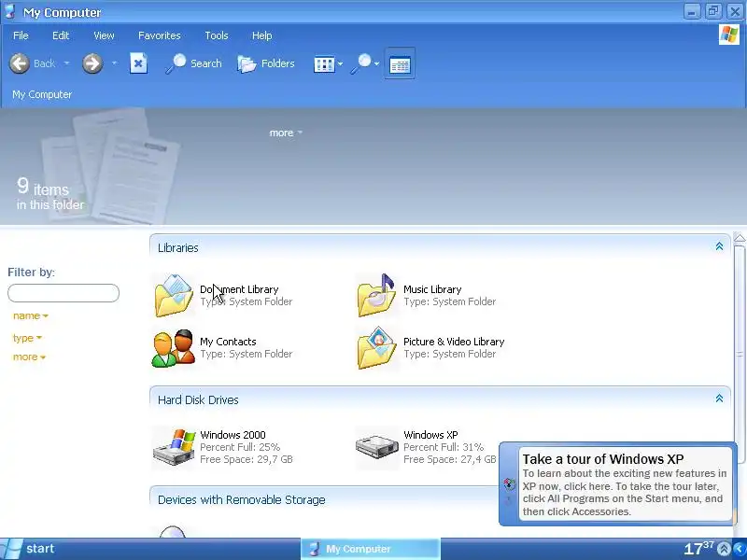Select the Windows XP drive icon
747x560 pixels.
click(377, 447)
